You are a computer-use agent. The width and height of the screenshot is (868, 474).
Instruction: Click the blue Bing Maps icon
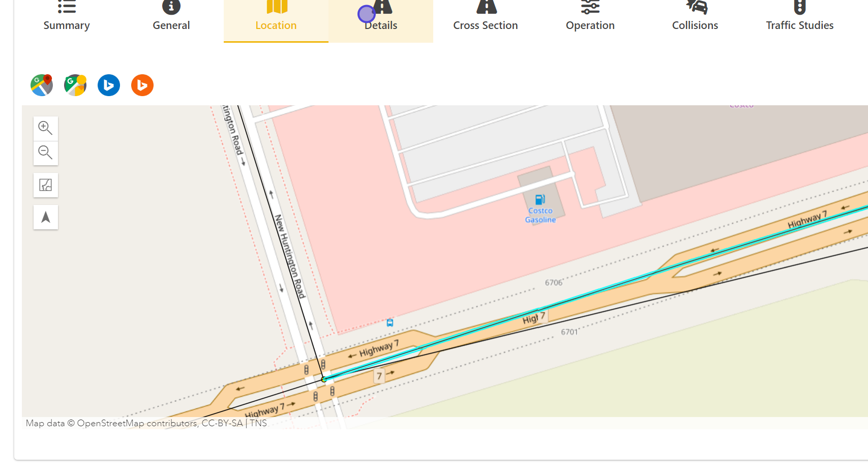point(109,85)
